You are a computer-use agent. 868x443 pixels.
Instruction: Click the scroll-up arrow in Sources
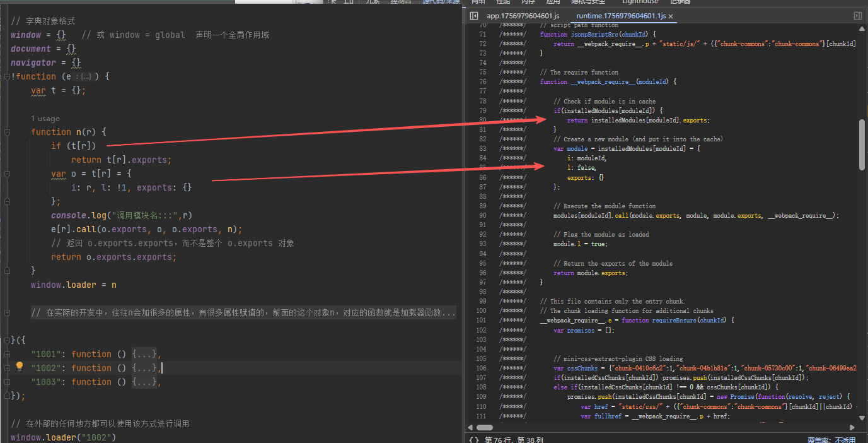(x=862, y=30)
